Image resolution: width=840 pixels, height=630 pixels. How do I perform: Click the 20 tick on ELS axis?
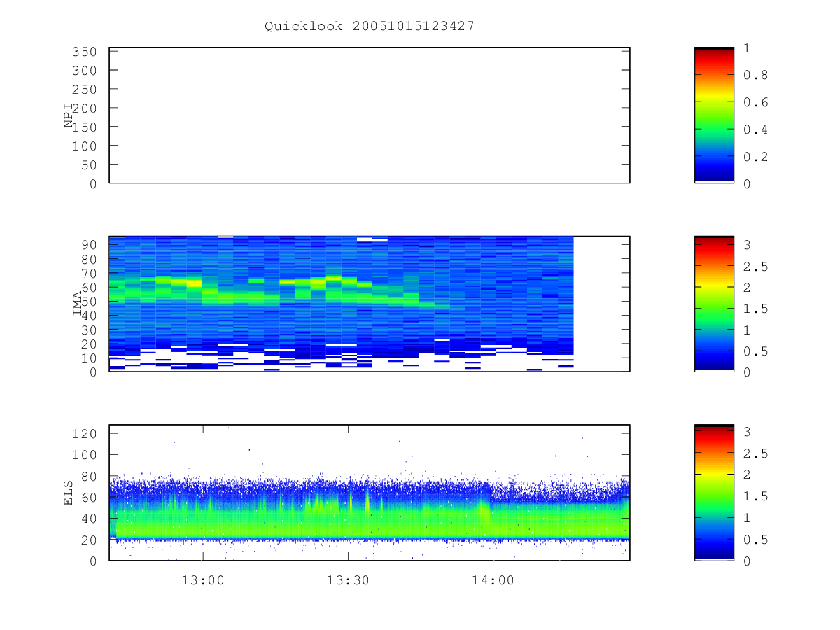88,540
